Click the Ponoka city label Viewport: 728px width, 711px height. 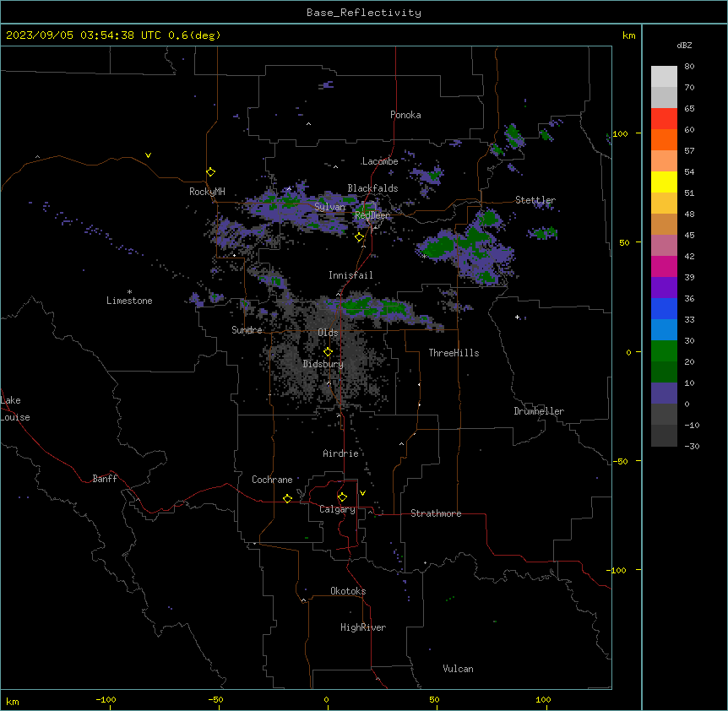(405, 115)
